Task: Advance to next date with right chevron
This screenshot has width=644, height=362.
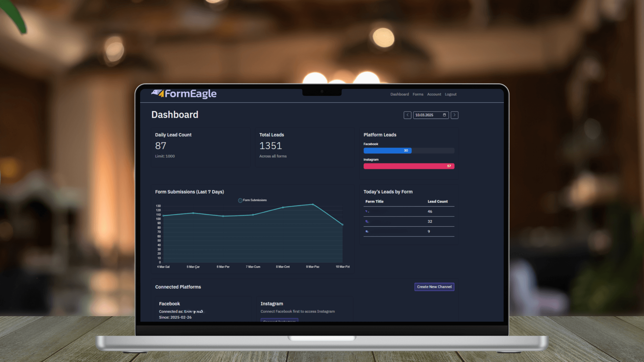Action: click(454, 115)
